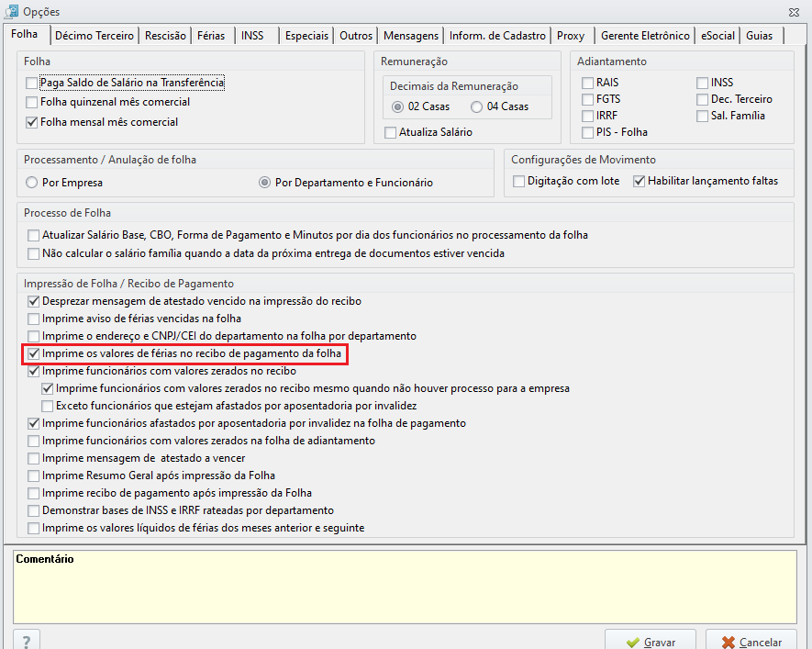812x649 pixels.
Task: Check PIS - Folha under Adiantamento
Action: pos(587,132)
